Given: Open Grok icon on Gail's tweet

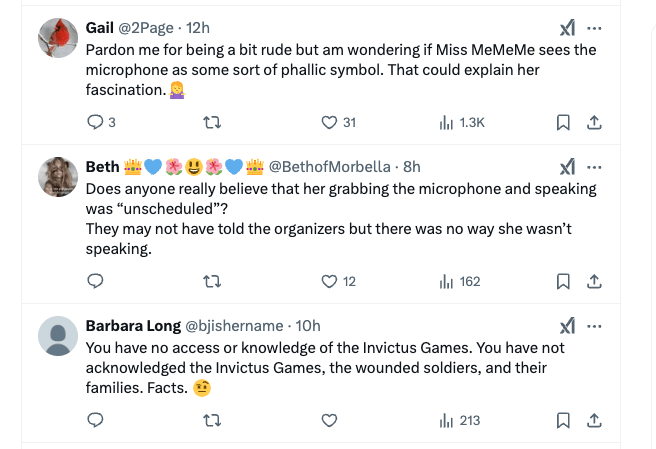Looking at the screenshot, I should 566,28.
